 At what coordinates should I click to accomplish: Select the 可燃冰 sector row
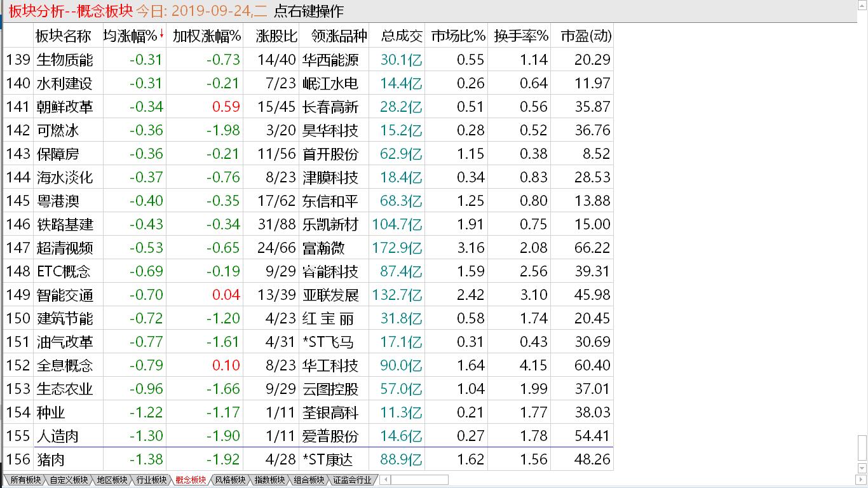tap(308, 130)
